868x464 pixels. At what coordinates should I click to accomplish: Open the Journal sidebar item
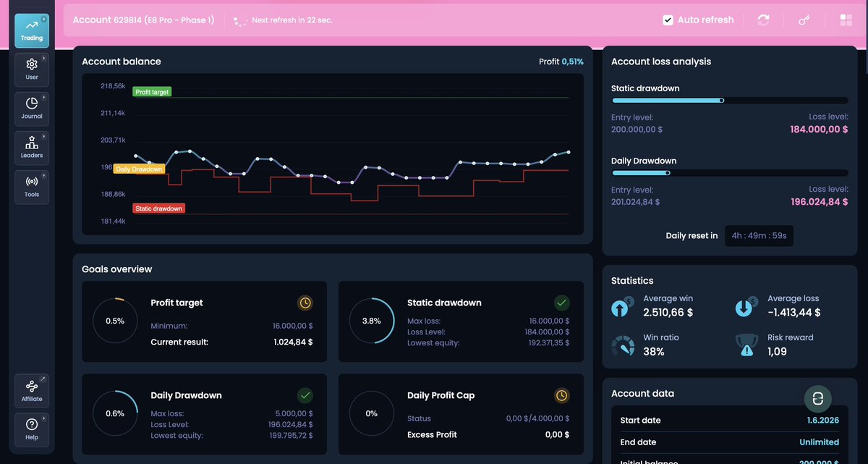[32, 109]
